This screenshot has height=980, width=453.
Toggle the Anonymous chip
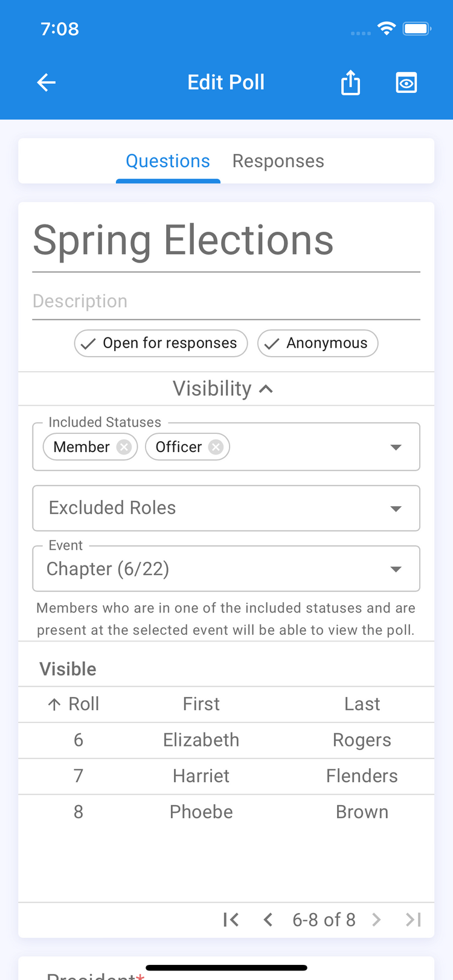318,343
